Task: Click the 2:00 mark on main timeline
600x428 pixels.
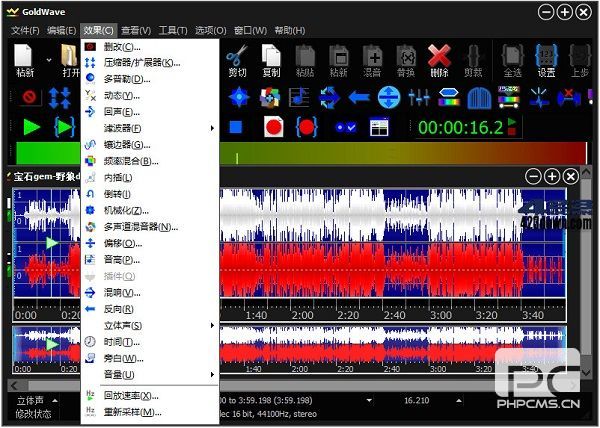Action: pyautogui.click(x=302, y=316)
